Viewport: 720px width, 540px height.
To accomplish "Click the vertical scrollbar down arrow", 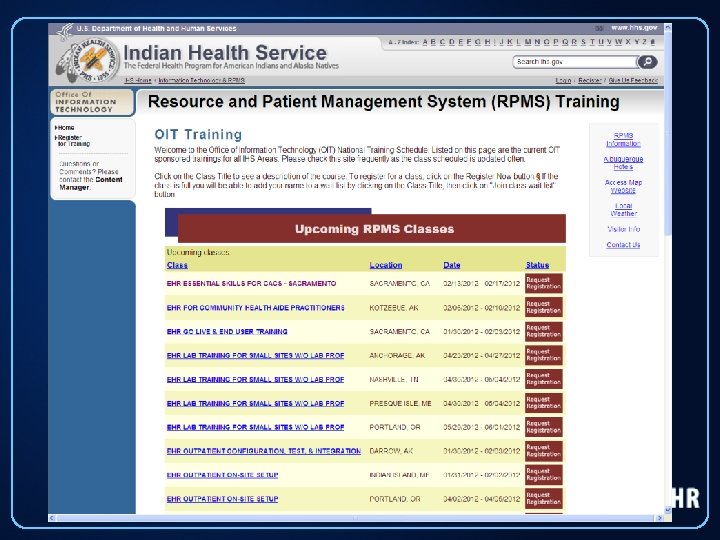I will click(668, 509).
